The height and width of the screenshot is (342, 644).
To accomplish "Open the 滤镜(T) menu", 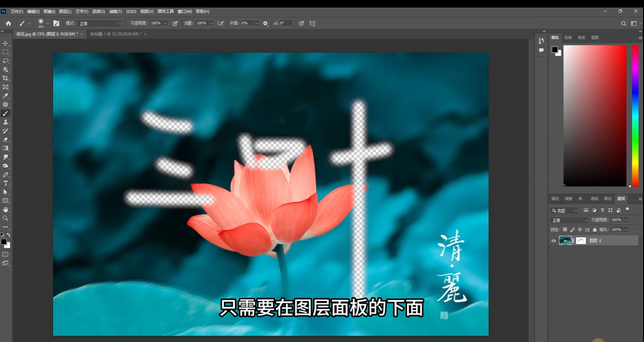I will [115, 12].
